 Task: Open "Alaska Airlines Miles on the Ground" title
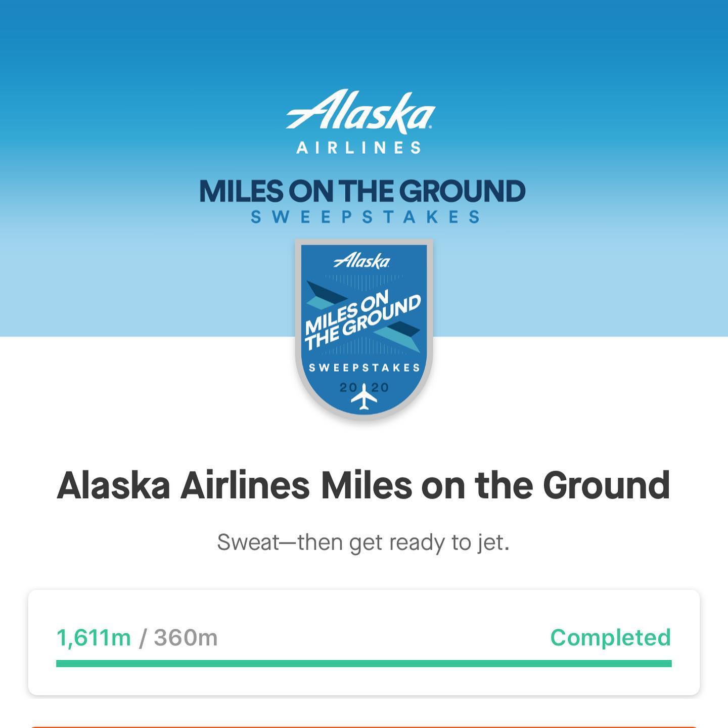click(x=363, y=485)
